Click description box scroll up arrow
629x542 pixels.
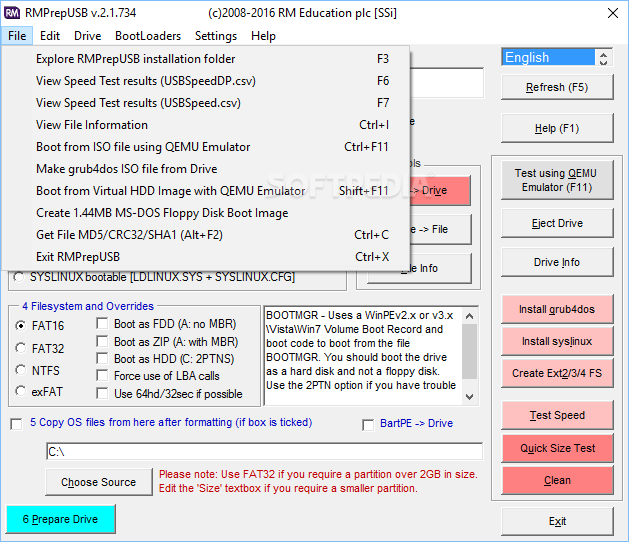[469, 316]
